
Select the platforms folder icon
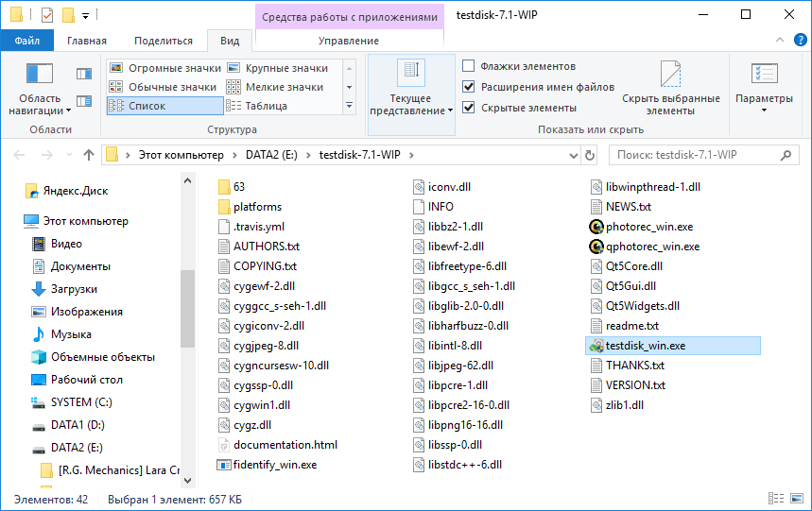[224, 207]
